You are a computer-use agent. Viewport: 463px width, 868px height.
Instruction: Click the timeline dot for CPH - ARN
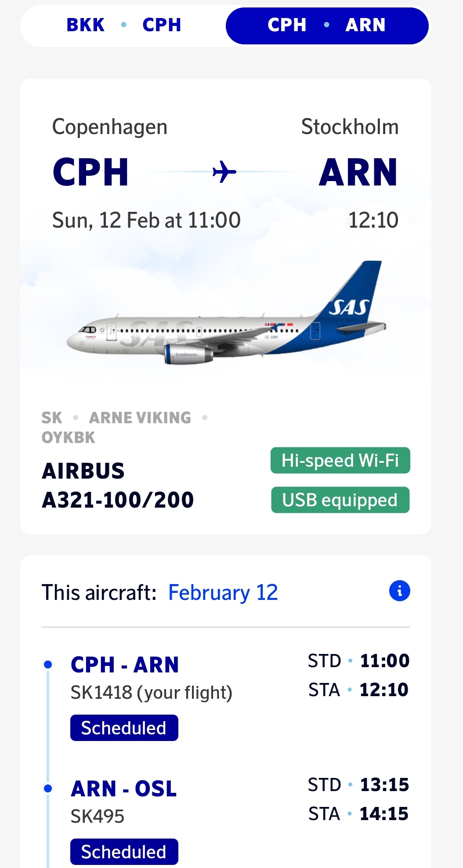48,665
